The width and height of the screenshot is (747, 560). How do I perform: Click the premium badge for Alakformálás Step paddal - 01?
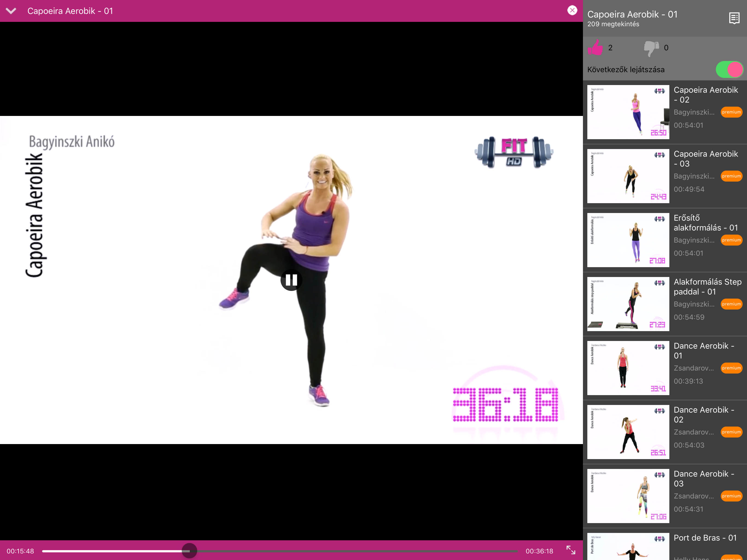click(731, 304)
